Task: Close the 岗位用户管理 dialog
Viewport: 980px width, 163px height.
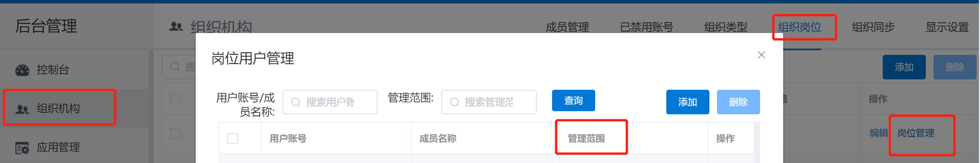Action: pos(761,55)
